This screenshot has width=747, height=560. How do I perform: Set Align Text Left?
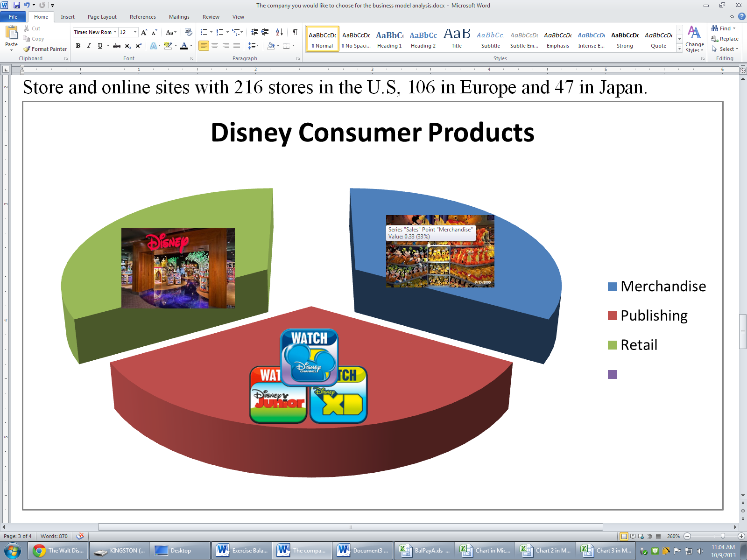204,46
